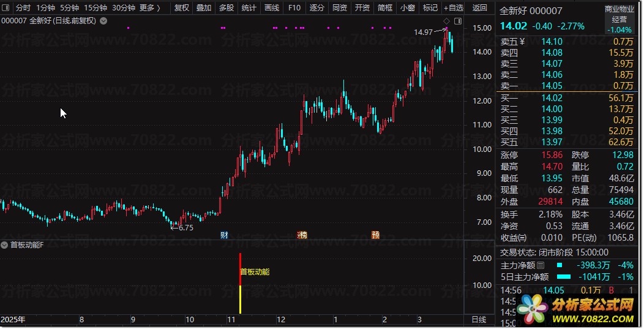Click the 分析家公式网 logo
644x329 pixels.
click(577, 309)
